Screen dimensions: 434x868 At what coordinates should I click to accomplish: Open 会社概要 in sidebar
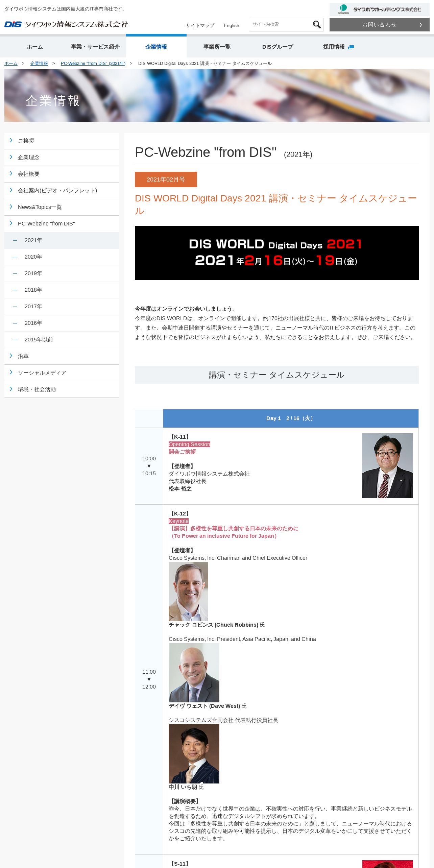[62, 174]
